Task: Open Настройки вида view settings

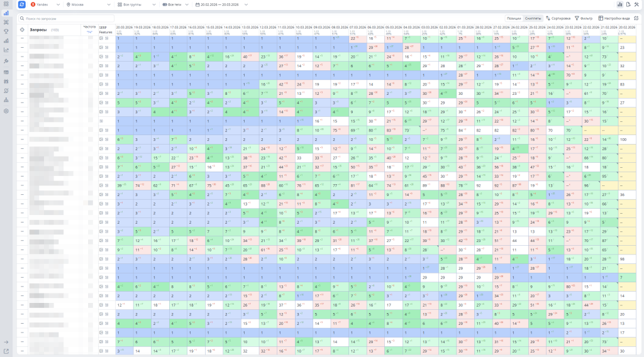Action: coord(614,18)
